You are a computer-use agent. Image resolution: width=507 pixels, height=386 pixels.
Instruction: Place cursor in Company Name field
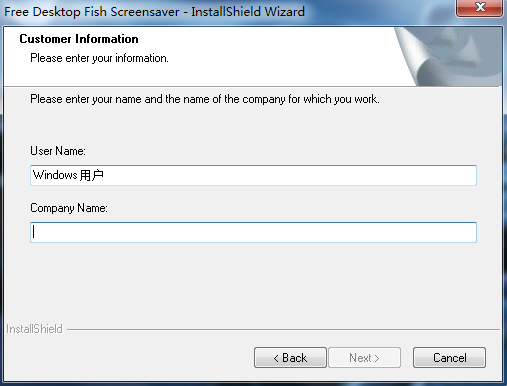point(253,232)
